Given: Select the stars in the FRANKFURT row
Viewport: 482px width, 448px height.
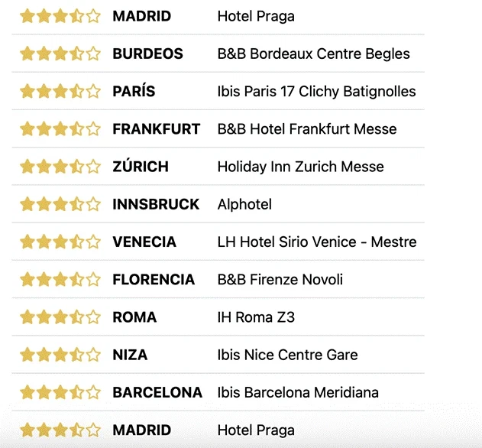Looking at the screenshot, I should [x=60, y=128].
